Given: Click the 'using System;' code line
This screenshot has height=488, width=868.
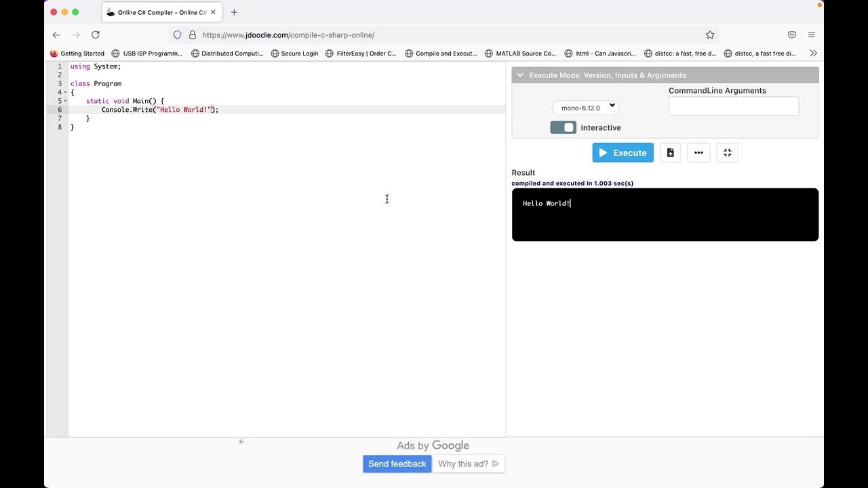Looking at the screenshot, I should (96, 66).
